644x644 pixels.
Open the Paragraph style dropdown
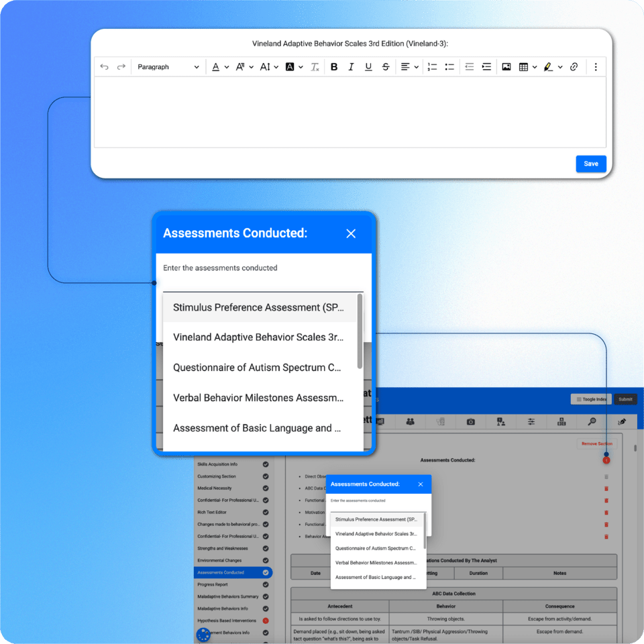tap(168, 66)
